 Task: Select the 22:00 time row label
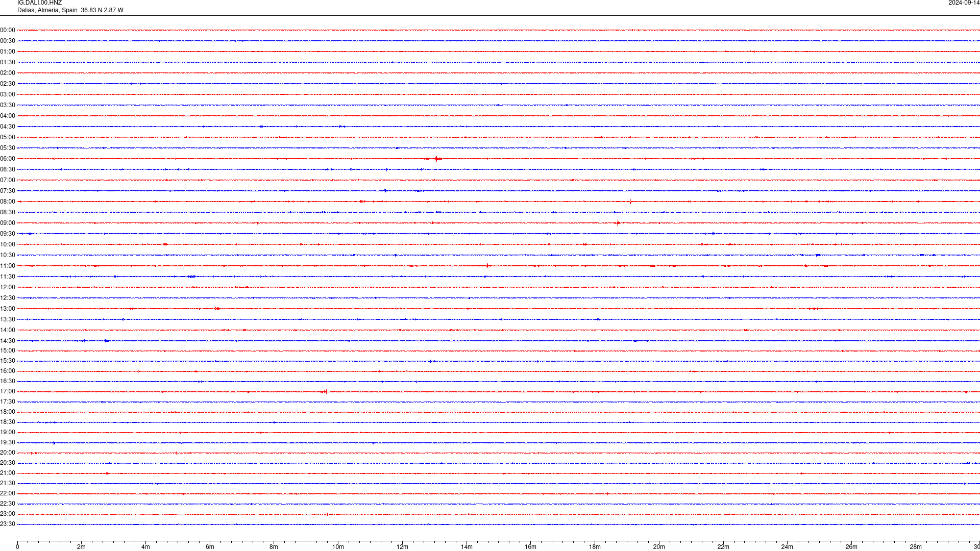[8, 493]
